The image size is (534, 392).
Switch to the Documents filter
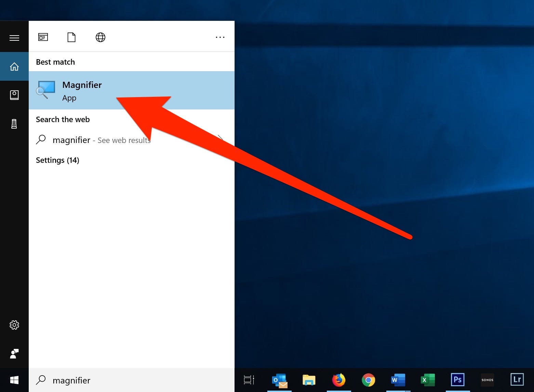(x=71, y=37)
